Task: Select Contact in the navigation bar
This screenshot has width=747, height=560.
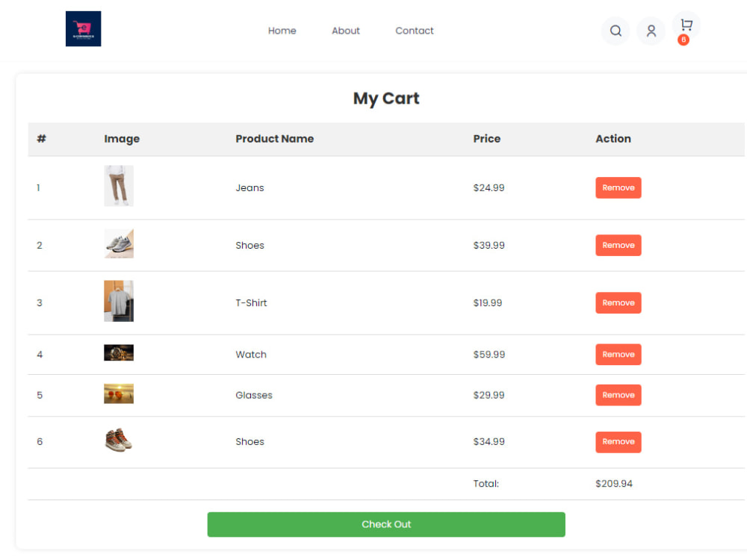Action: [x=414, y=31]
